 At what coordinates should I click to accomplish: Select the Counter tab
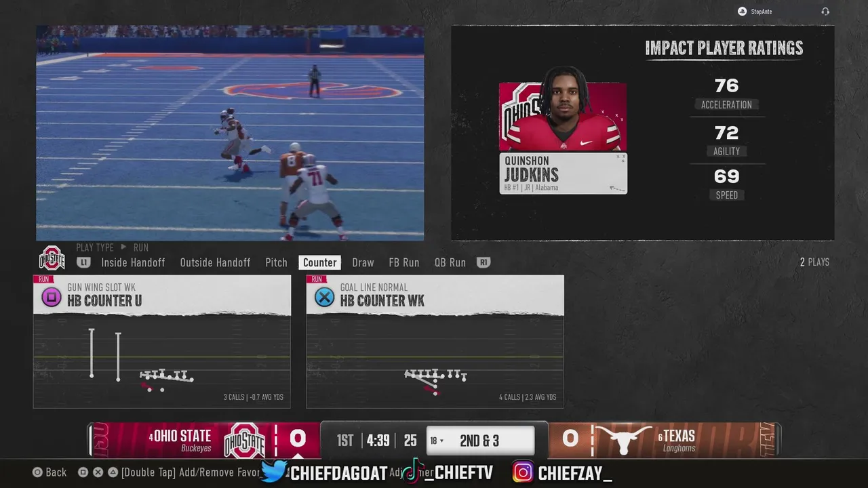[319, 262]
